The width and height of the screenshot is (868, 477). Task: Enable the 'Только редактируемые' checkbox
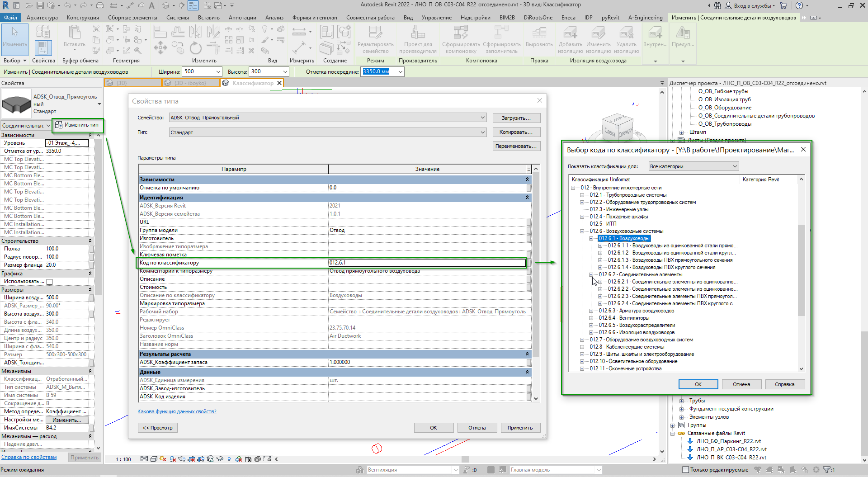pos(685,470)
